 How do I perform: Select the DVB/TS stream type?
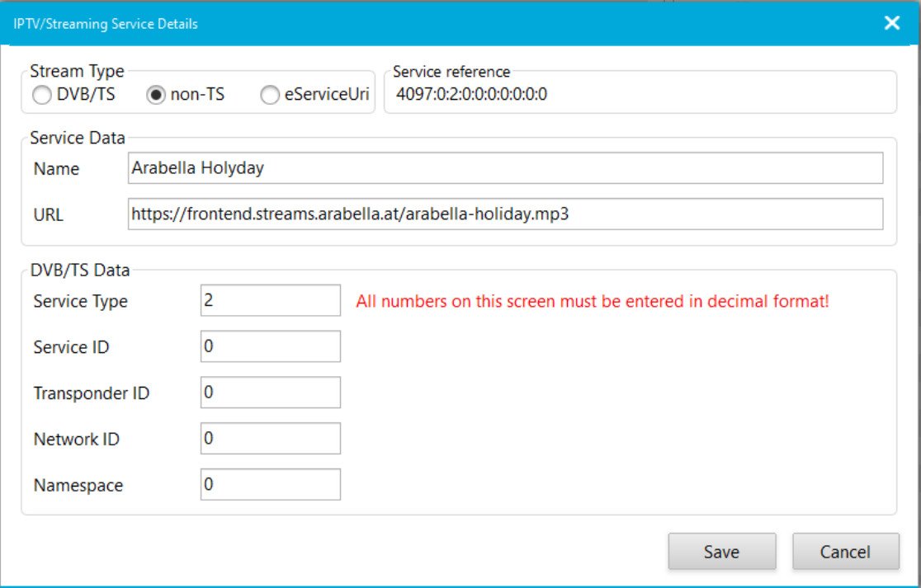[x=41, y=96]
